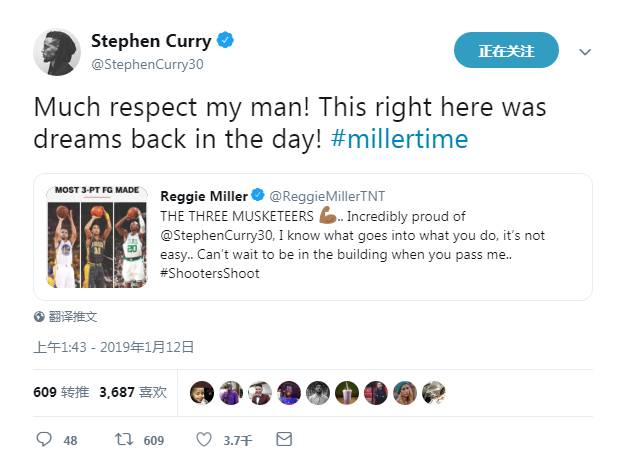
Task: Toggle the 正在关注 following button
Action: (x=506, y=51)
